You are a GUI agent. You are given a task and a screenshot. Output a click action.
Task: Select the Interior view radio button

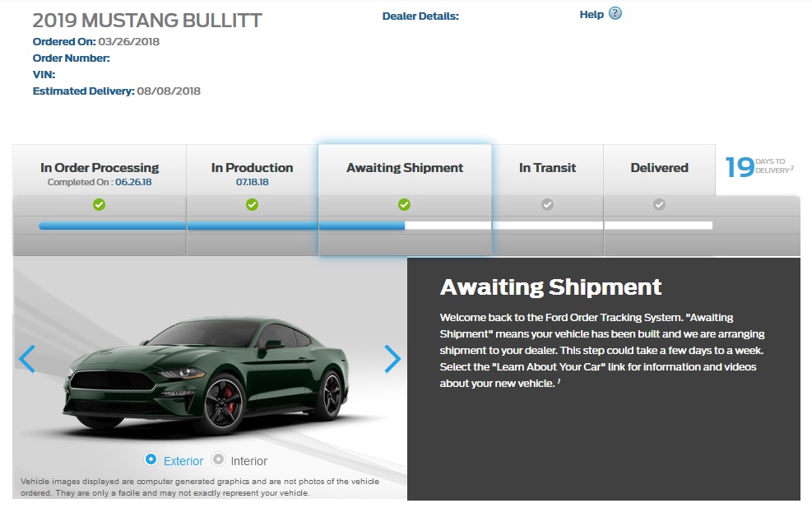pyautogui.click(x=219, y=459)
